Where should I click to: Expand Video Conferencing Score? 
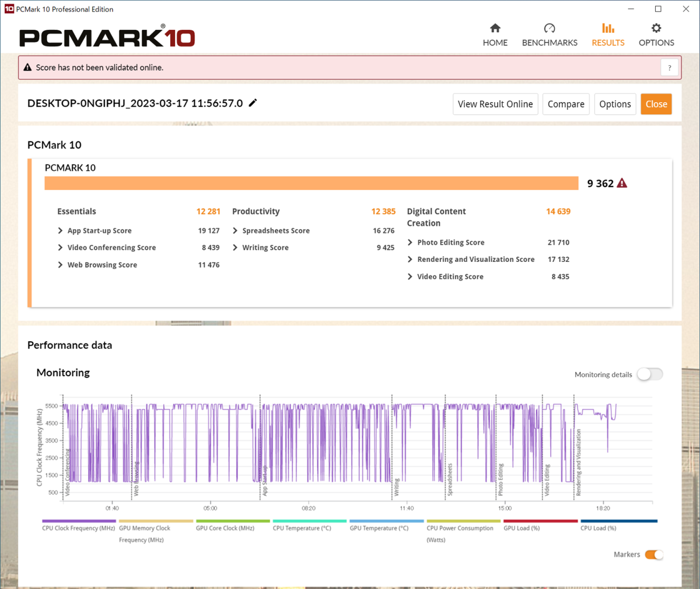(60, 247)
